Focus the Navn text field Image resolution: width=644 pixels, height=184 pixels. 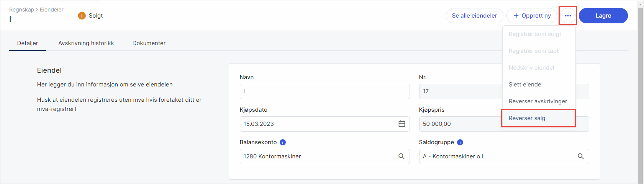pos(324,91)
